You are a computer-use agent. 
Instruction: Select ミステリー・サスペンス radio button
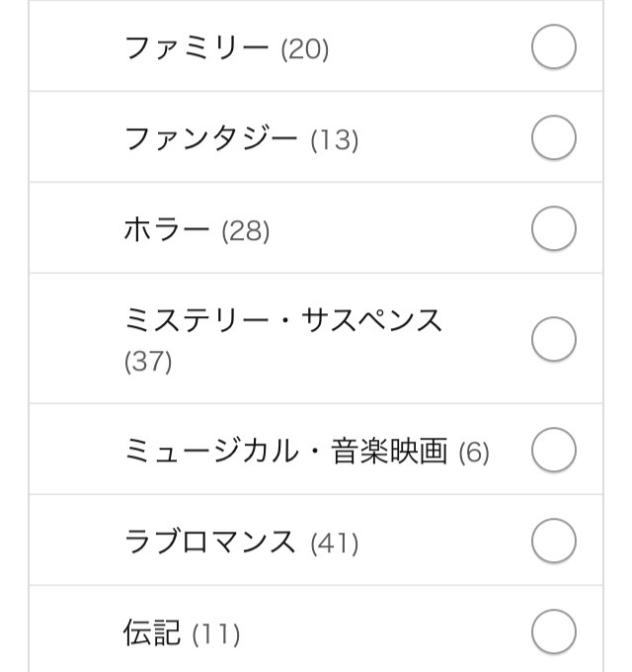[553, 339]
